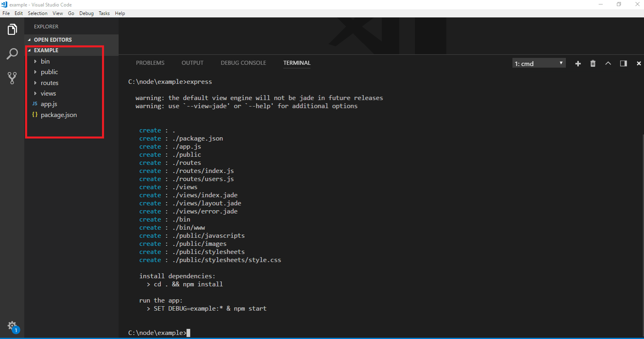Switch to the OUTPUT tab
644x339 pixels.
click(192, 63)
